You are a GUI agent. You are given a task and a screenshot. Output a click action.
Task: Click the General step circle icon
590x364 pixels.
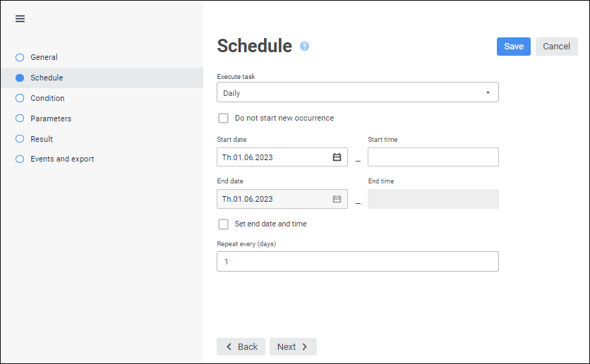point(20,57)
